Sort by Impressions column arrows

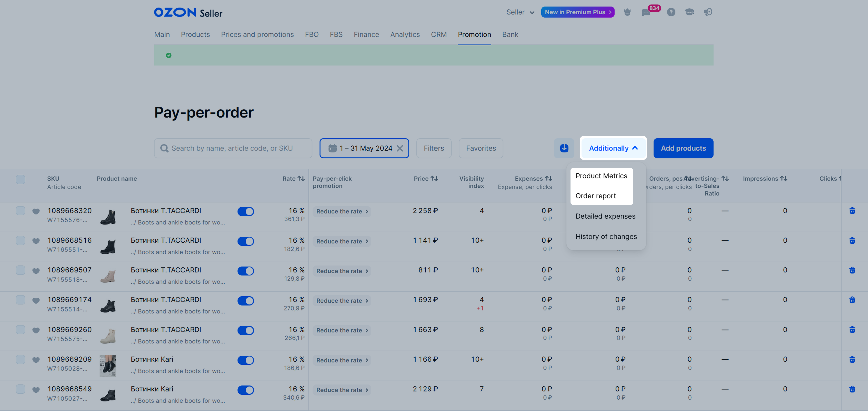[x=783, y=178]
